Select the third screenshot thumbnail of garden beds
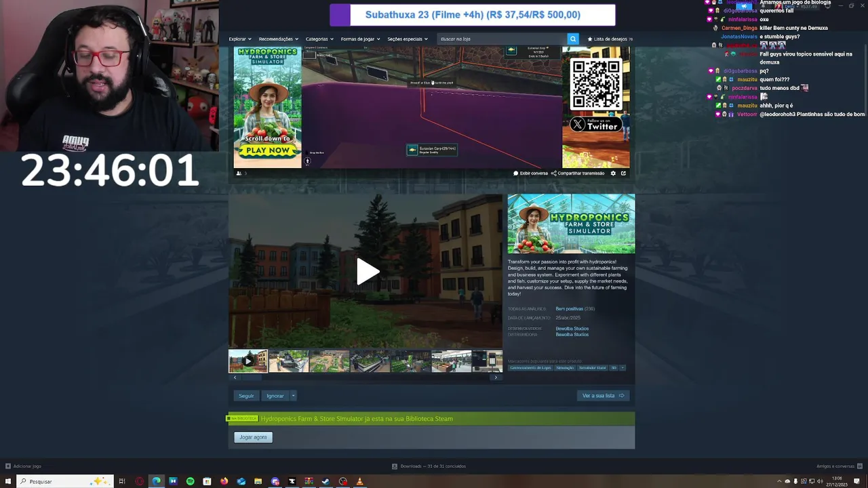This screenshot has height=488, width=868. point(330,361)
